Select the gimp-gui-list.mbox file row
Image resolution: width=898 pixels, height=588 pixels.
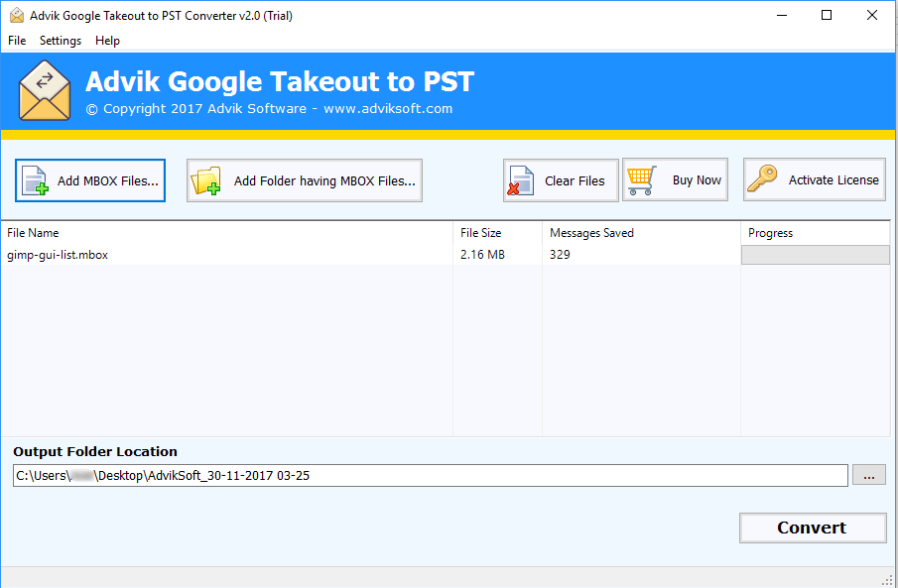click(446, 255)
